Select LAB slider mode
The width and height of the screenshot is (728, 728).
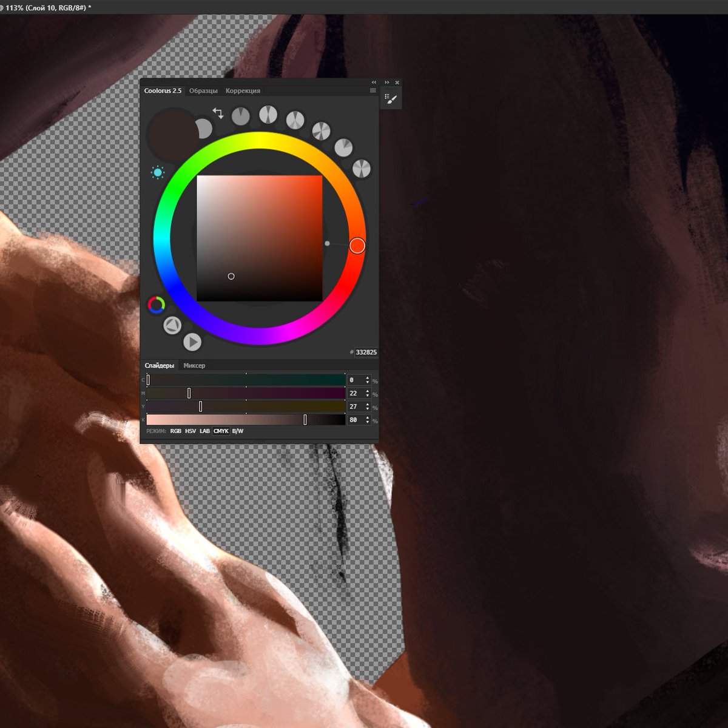coord(204,431)
